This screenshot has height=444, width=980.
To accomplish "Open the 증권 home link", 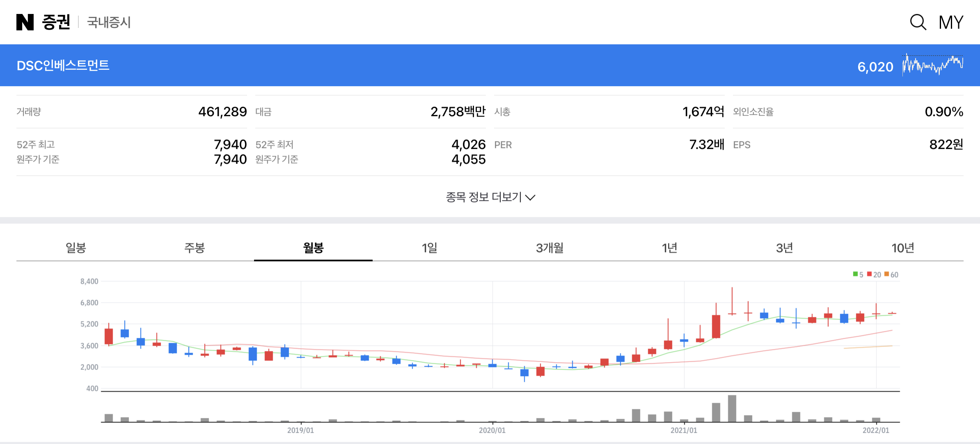I will (56, 22).
